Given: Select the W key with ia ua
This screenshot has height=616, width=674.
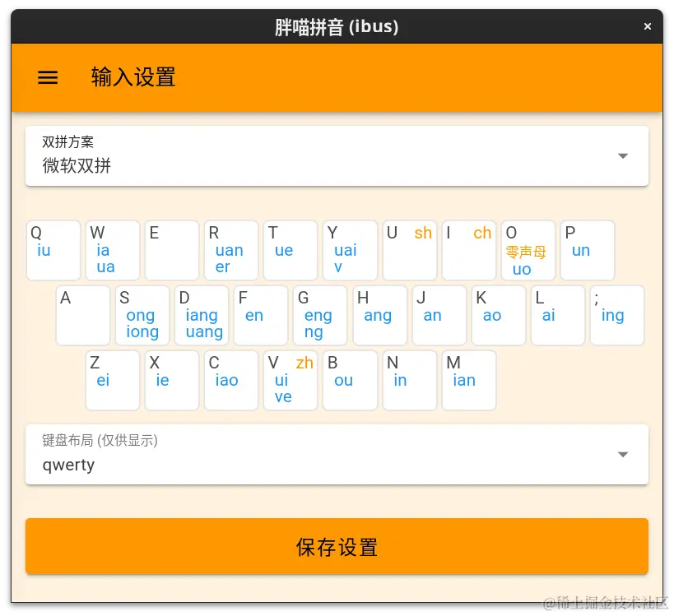Looking at the screenshot, I should (x=113, y=251).
